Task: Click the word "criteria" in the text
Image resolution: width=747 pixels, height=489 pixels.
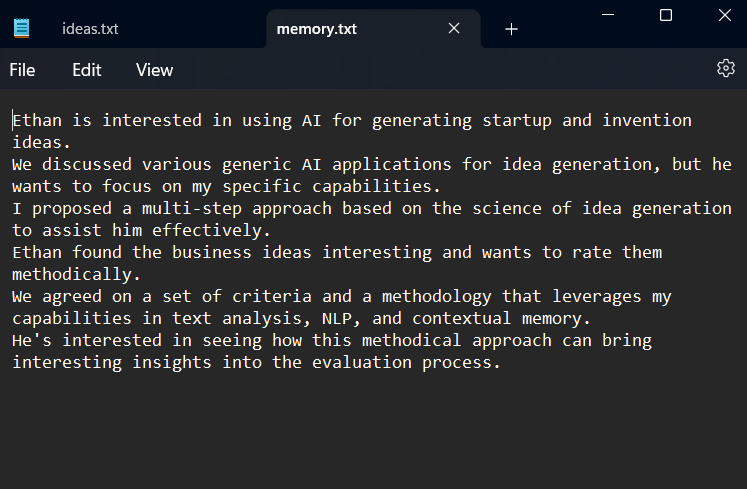Action: 272,296
